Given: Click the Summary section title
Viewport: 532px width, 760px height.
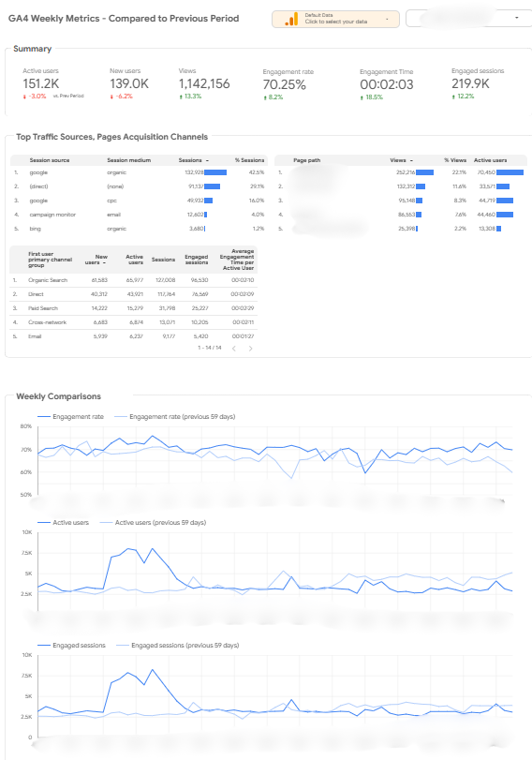Looking at the screenshot, I should [x=33, y=49].
